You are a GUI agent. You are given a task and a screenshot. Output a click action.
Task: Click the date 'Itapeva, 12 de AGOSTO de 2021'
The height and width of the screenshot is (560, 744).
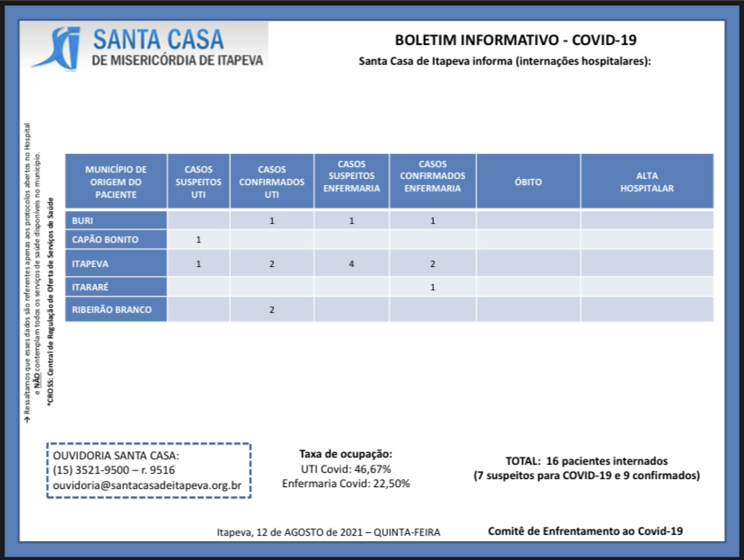(290, 532)
